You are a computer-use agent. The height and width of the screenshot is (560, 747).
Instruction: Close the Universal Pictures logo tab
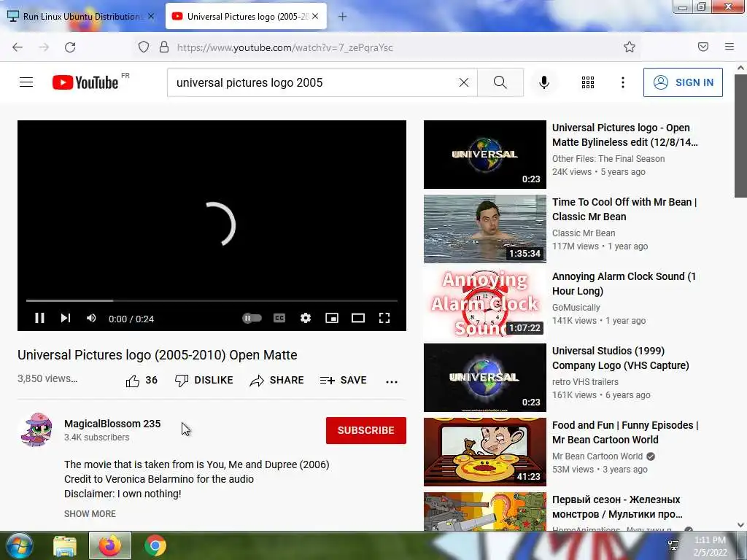pos(315,16)
